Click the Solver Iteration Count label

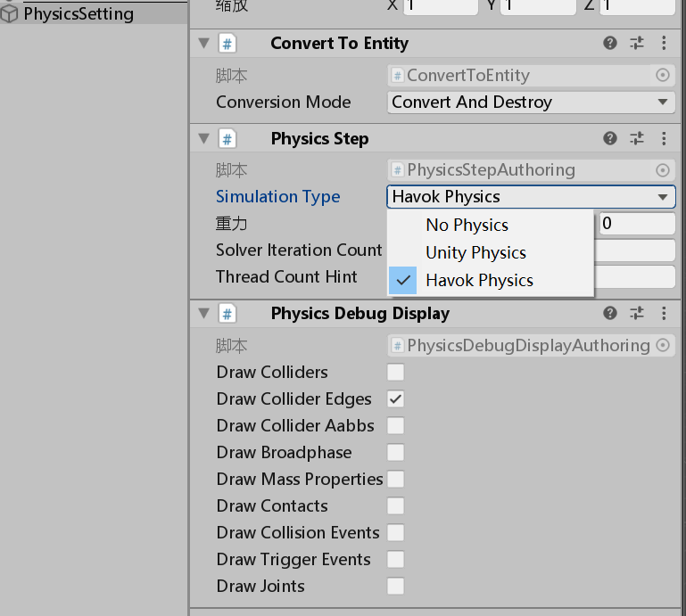coord(299,251)
